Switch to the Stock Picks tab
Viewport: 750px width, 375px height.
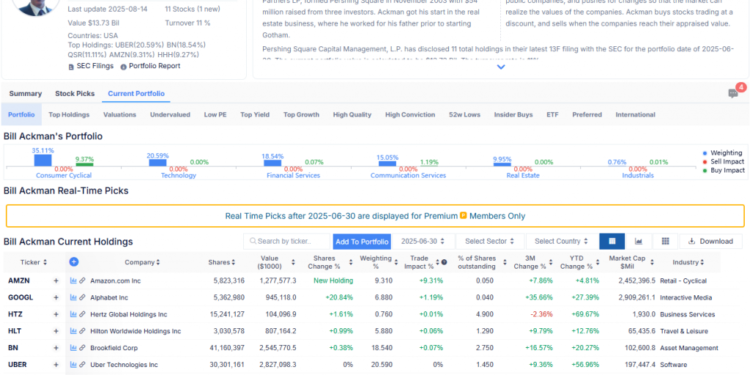pos(75,93)
